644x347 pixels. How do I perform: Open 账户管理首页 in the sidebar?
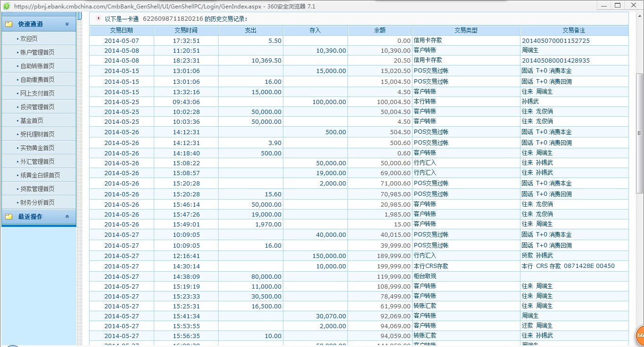point(37,52)
